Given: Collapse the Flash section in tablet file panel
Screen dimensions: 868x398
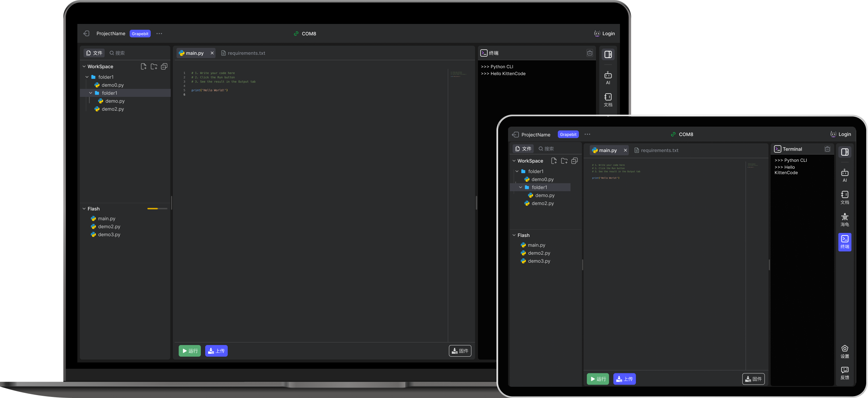Looking at the screenshot, I should tap(514, 235).
